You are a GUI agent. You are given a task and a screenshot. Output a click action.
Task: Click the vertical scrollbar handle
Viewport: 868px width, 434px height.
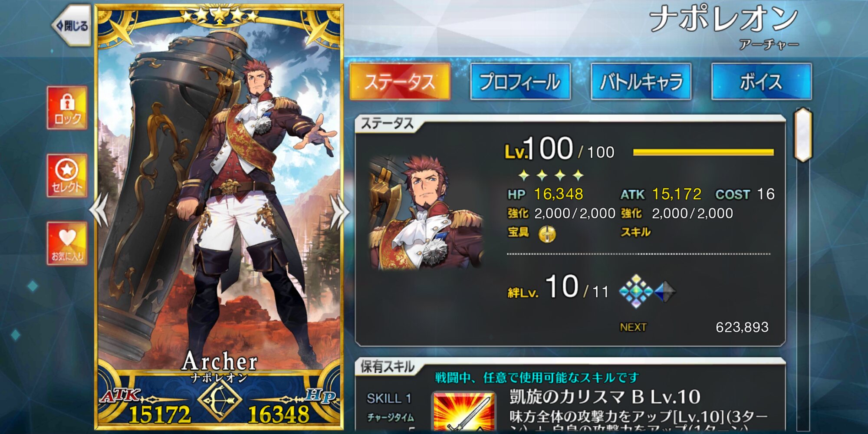[803, 135]
